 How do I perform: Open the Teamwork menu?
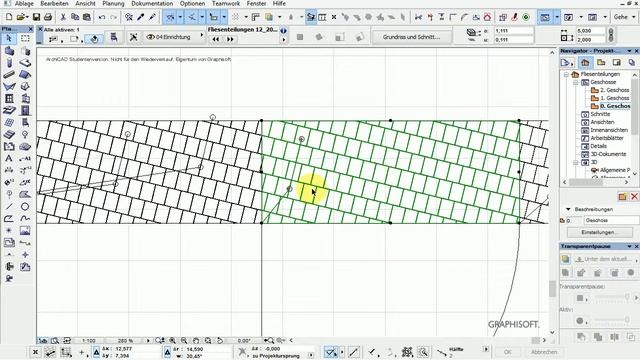(x=226, y=4)
